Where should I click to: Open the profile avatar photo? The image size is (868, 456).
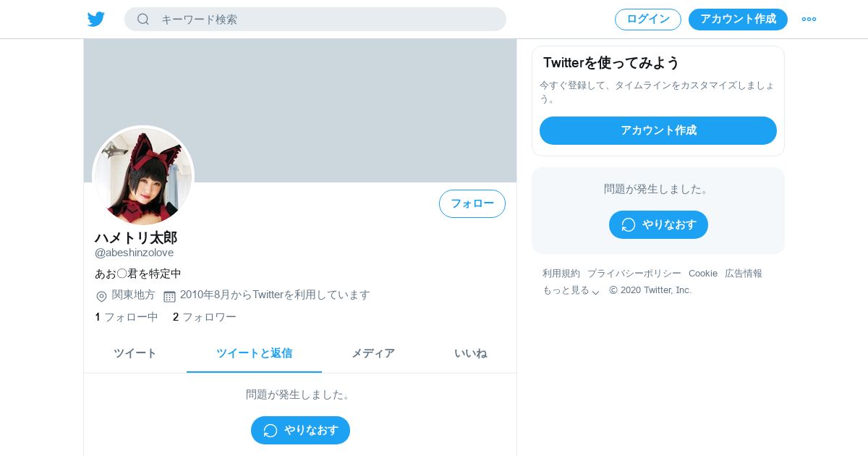click(143, 177)
